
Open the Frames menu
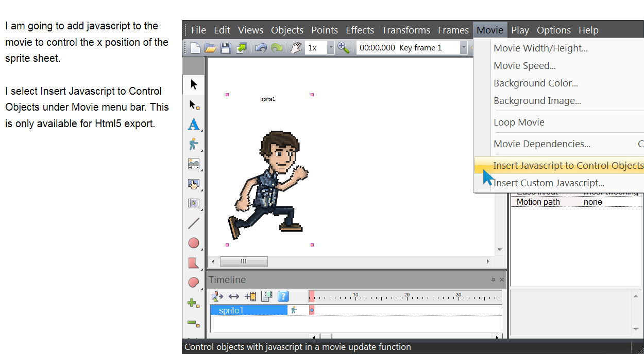[453, 30]
